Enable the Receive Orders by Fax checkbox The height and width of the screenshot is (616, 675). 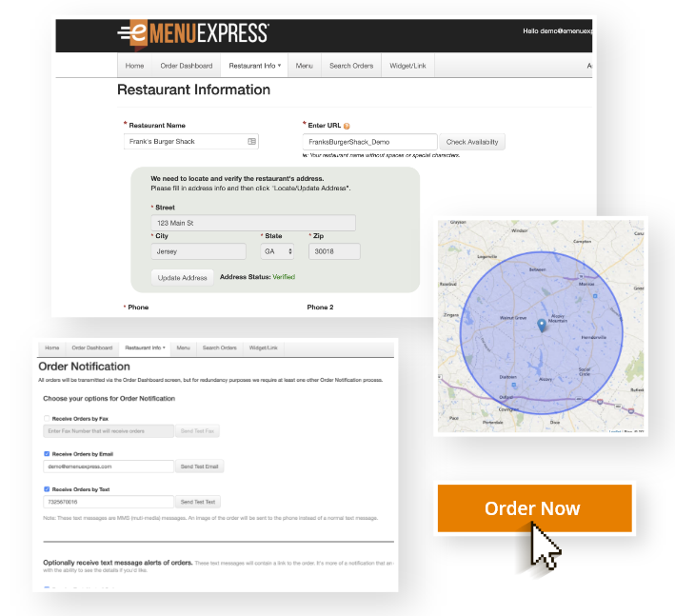click(x=48, y=418)
